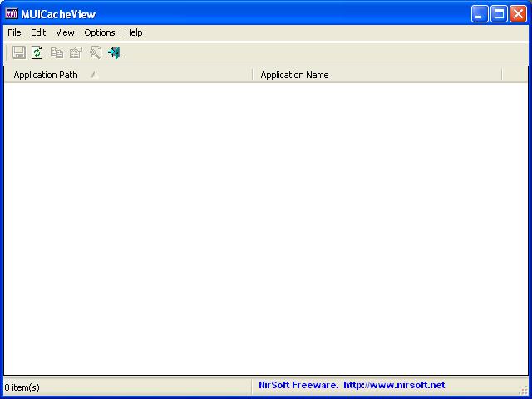532x399 pixels.
Task: Click the Find toolbar icon
Action: click(x=96, y=52)
